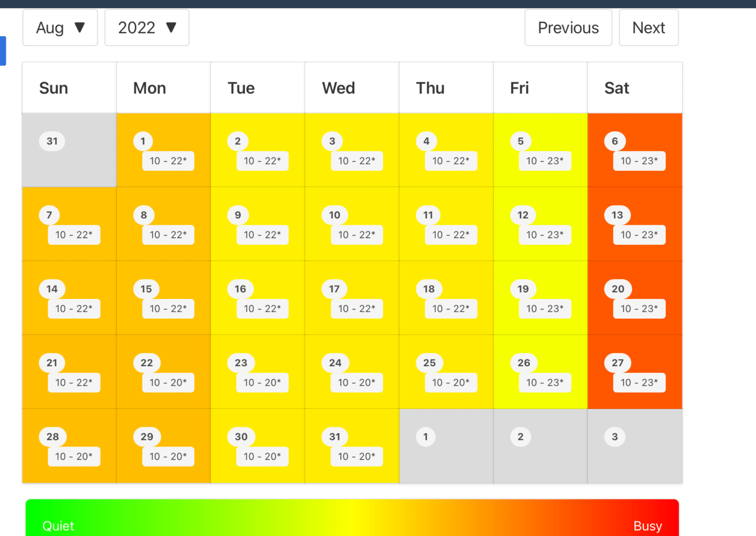Click the greyed-out September 2 cell
This screenshot has height=536, width=756.
[x=540, y=445]
